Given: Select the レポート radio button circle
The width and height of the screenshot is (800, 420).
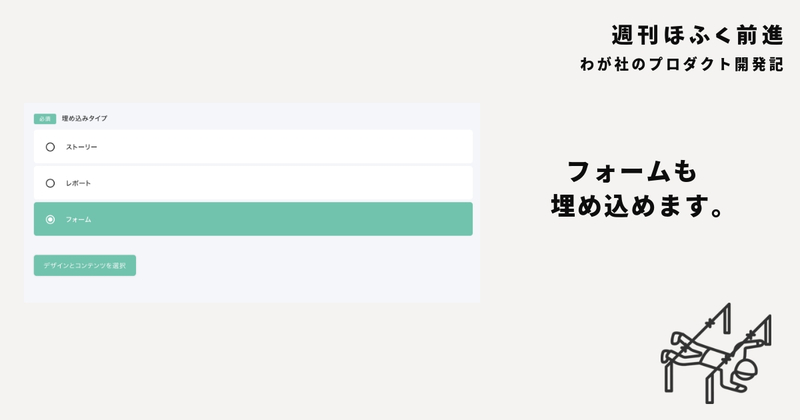Looking at the screenshot, I should point(50,183).
